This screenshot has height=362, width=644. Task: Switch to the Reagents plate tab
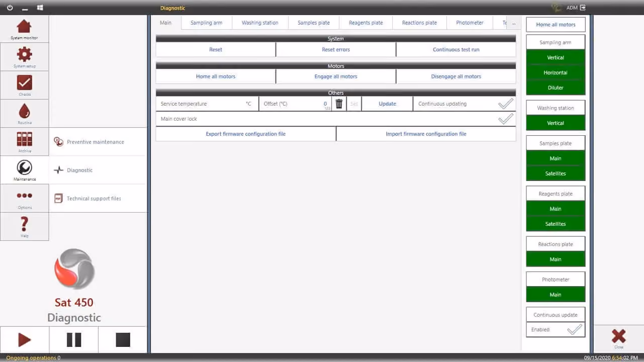tap(365, 23)
